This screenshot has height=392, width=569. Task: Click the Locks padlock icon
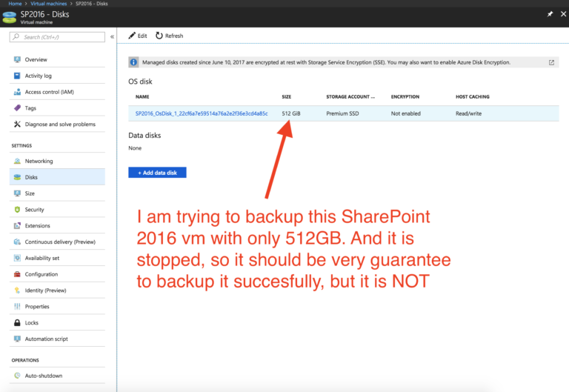click(x=17, y=322)
